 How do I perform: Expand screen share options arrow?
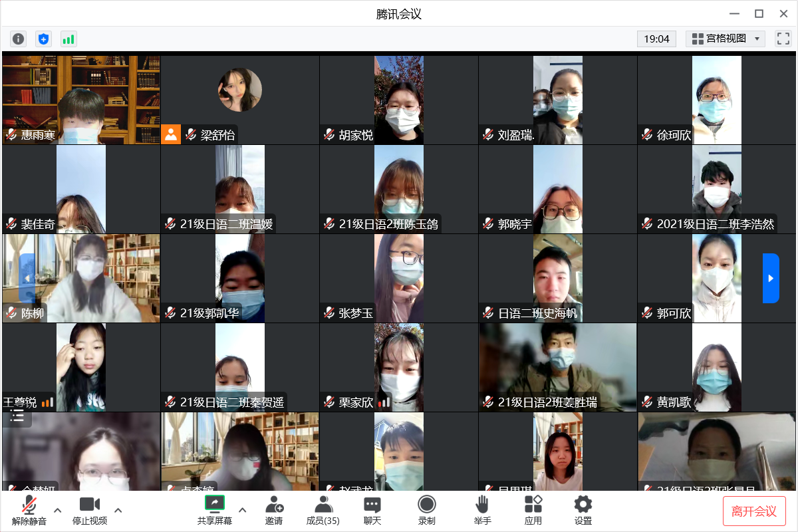point(243,510)
